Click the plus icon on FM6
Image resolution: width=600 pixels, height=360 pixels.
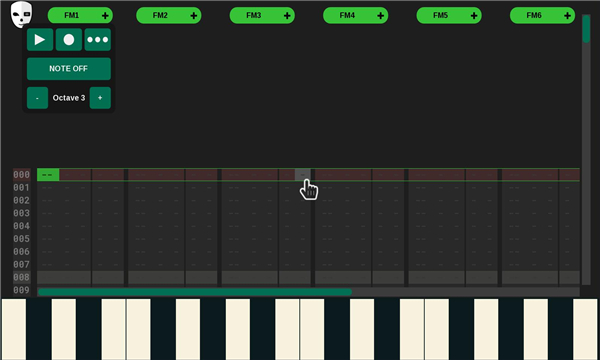[x=567, y=16]
